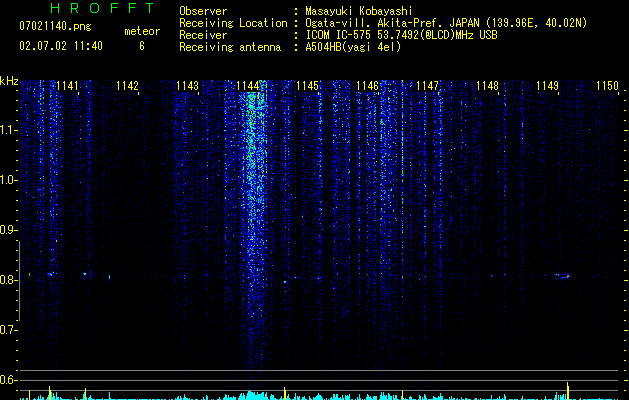Click the HROFFT title text
This screenshot has width=629, height=400.
(103, 8)
